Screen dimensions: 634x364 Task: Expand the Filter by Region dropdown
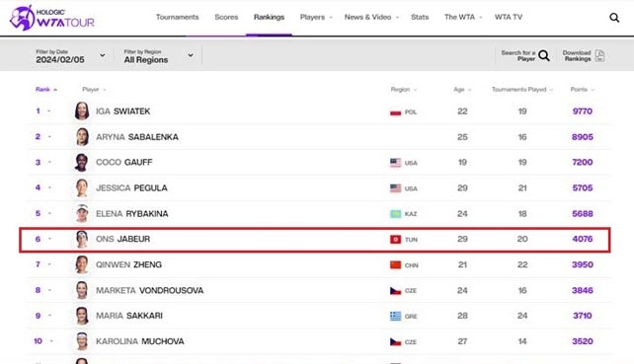click(x=158, y=56)
